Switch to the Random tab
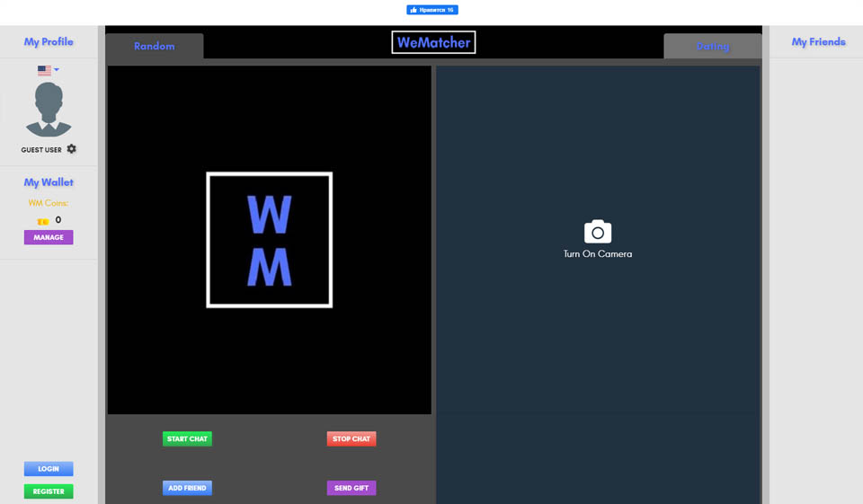This screenshot has height=504, width=863. [x=155, y=46]
